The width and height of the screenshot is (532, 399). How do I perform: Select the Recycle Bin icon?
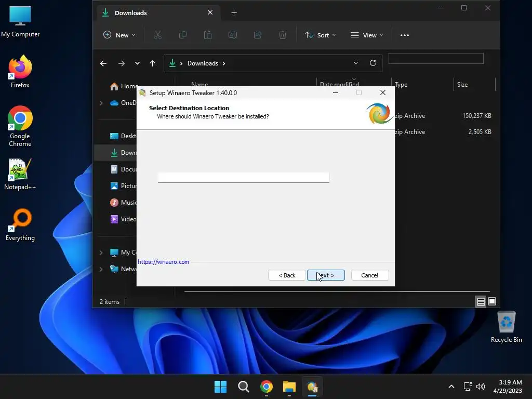point(506,326)
